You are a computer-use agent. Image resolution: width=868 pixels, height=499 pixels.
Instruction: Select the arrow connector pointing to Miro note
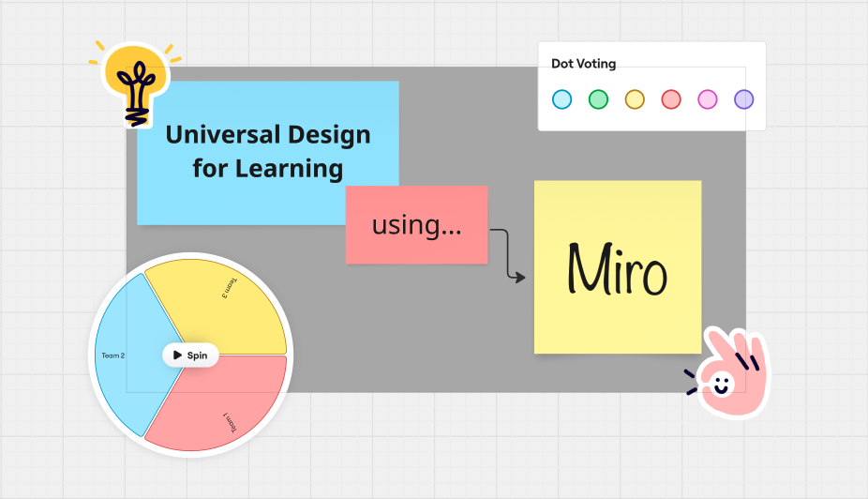[x=506, y=253]
